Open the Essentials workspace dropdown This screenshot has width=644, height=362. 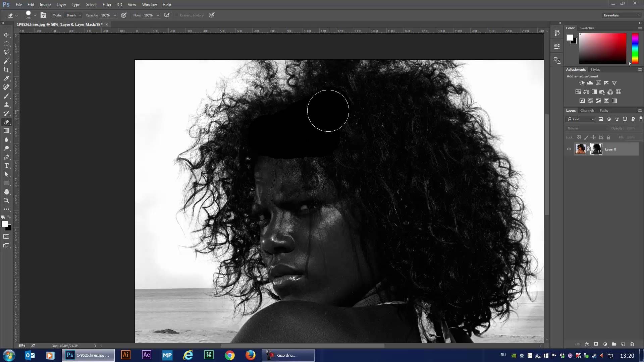(x=622, y=15)
